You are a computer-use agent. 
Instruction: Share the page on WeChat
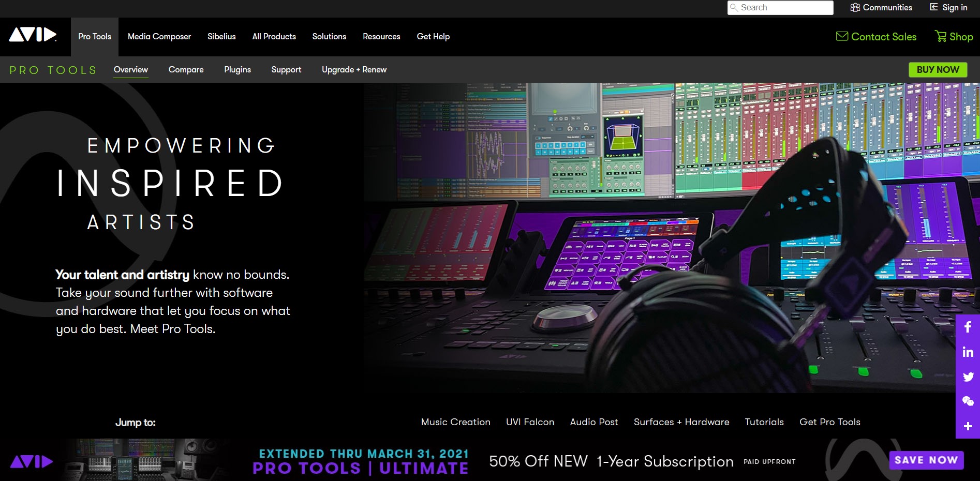coord(968,401)
